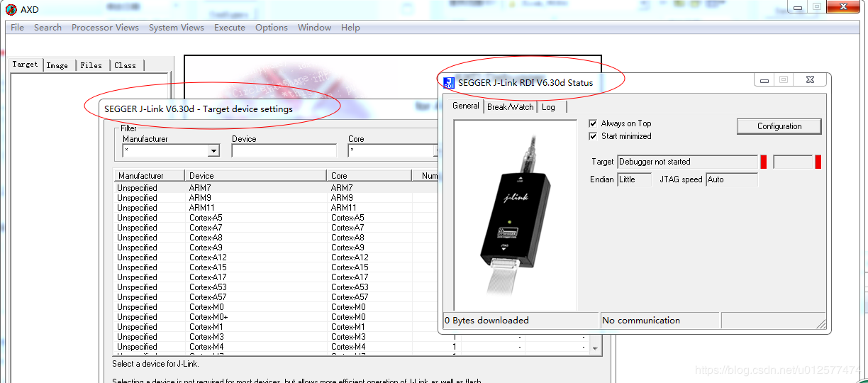The width and height of the screenshot is (868, 383).
Task: Open the Help menu
Action: (x=350, y=28)
